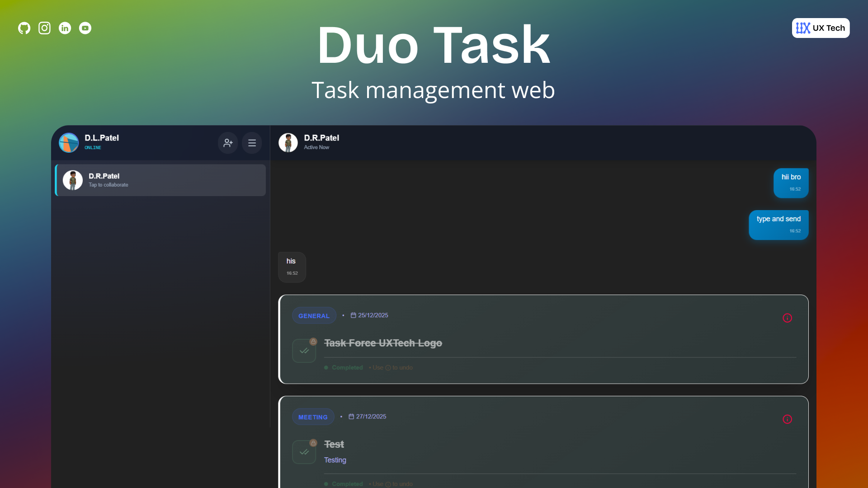Click the add user icon
Image resolution: width=868 pixels, height=488 pixels.
tap(228, 143)
